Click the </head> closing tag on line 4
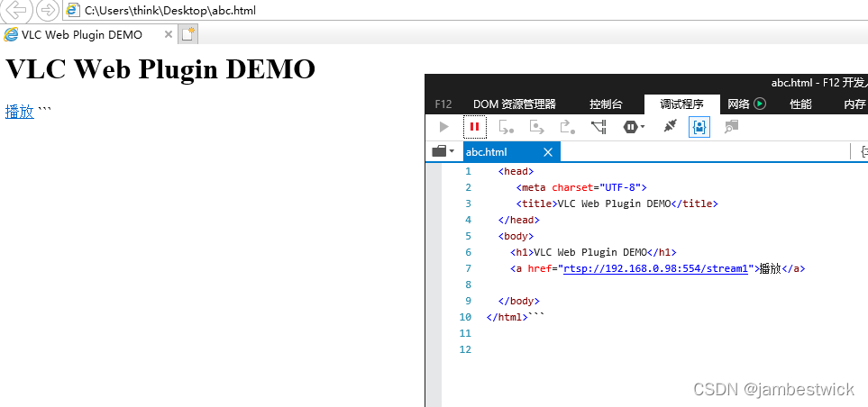Viewport: 868px width, 407px height. click(x=518, y=220)
